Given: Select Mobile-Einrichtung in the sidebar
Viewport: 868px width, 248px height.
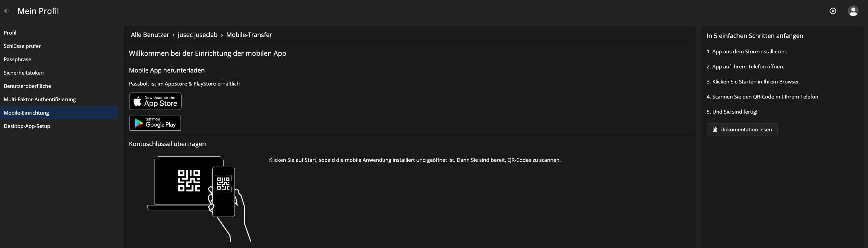Looking at the screenshot, I should [x=59, y=113].
